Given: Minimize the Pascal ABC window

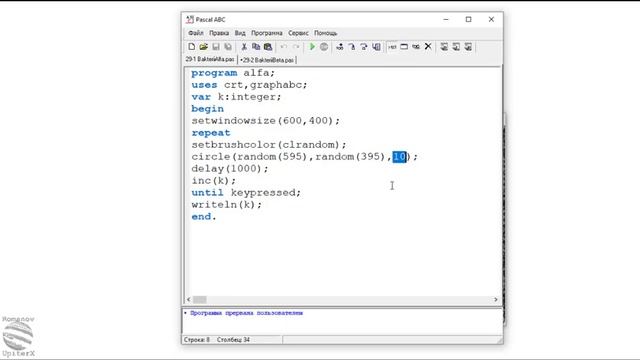Looking at the screenshot, I should (x=446, y=19).
